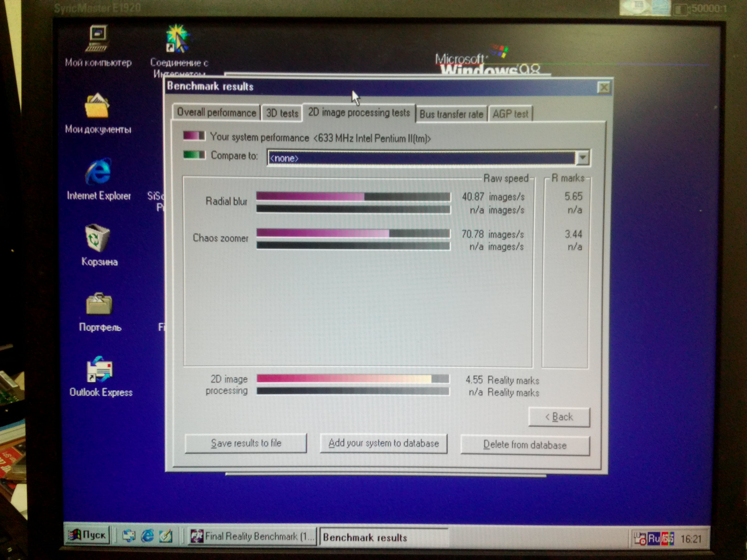The height and width of the screenshot is (560, 747).
Task: Click the Delete from database button
Action: (525, 445)
